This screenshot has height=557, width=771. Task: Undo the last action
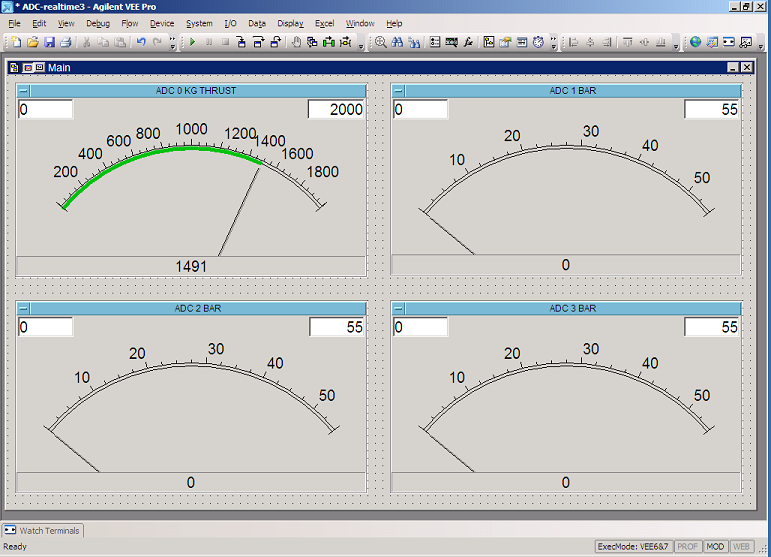tap(141, 42)
